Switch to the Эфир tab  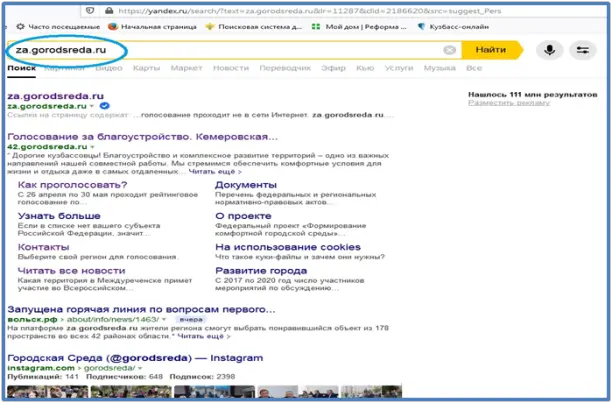pyautogui.click(x=333, y=68)
